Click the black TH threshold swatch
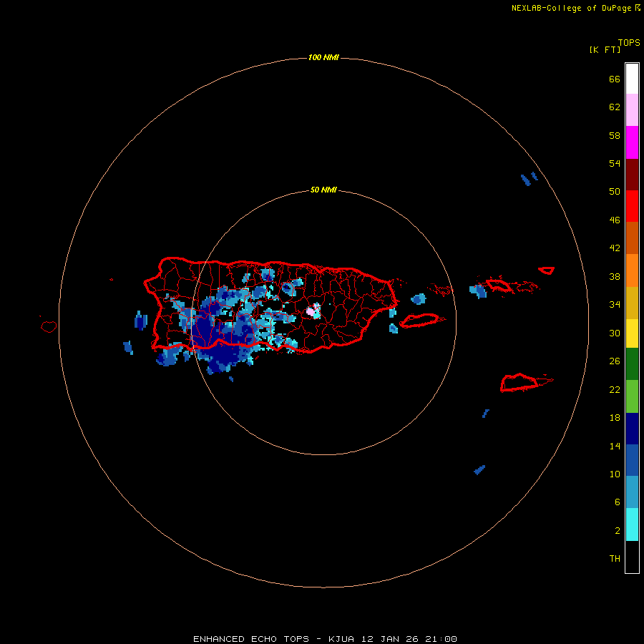Image resolution: width=644 pixels, height=644 pixels. [632, 557]
